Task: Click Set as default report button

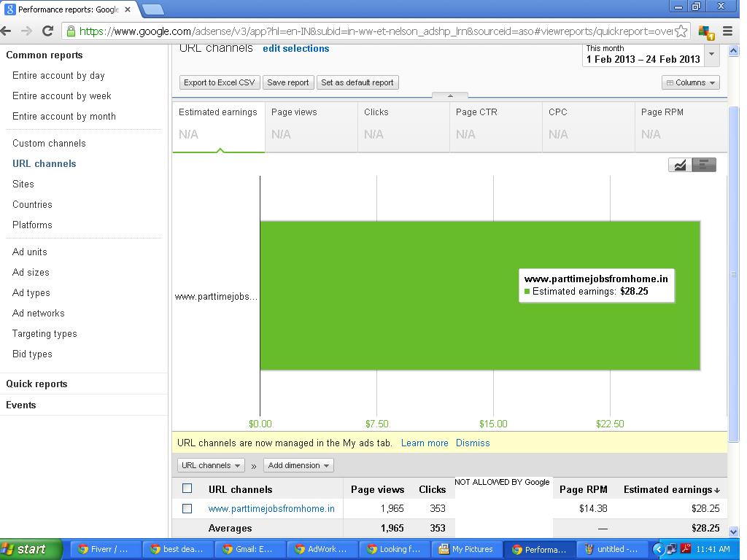Action: point(357,83)
